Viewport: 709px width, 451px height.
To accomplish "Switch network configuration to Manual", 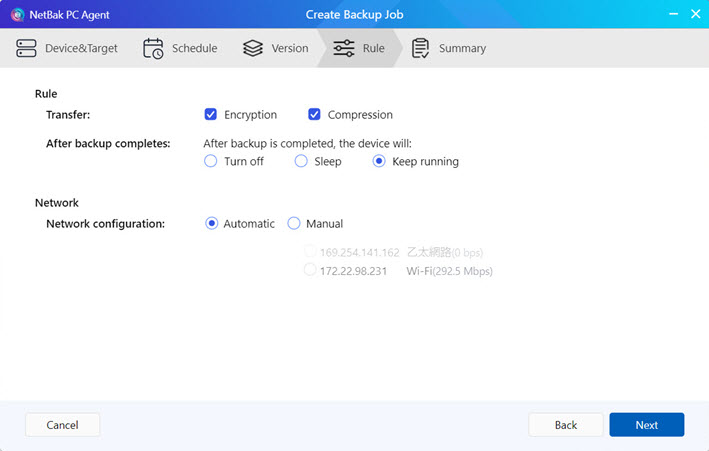I will tap(294, 224).
